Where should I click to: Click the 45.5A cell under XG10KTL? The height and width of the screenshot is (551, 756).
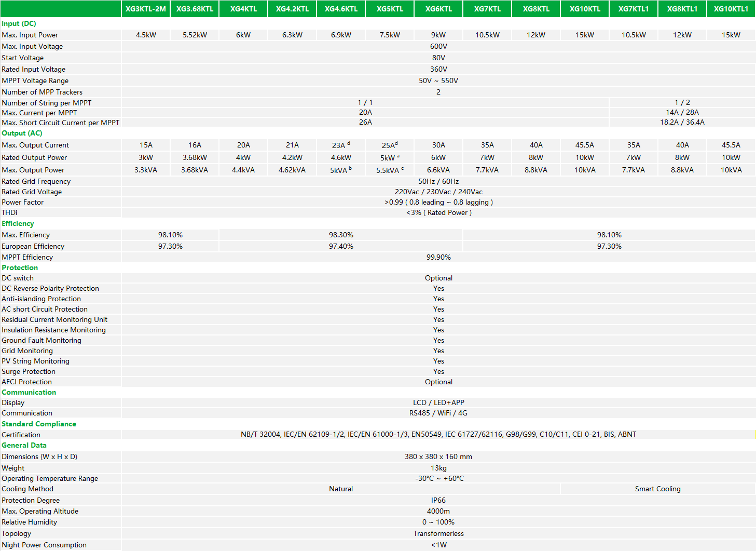pos(585,145)
